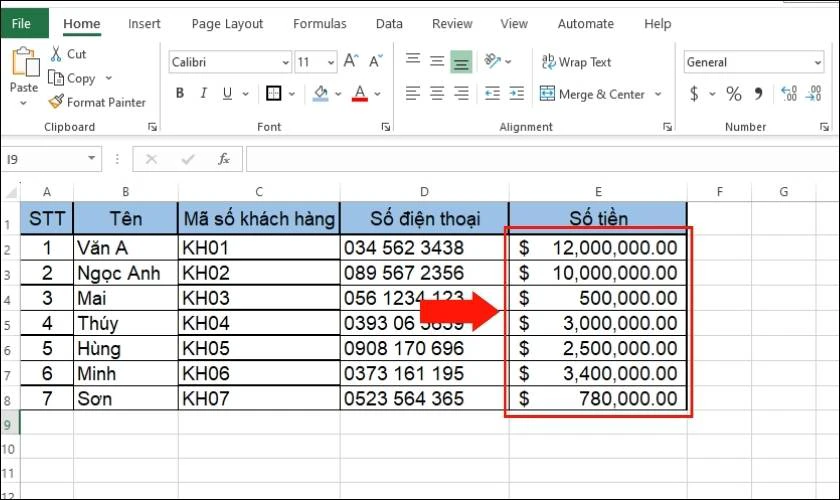Increase font size with the larger A icon

(x=351, y=61)
